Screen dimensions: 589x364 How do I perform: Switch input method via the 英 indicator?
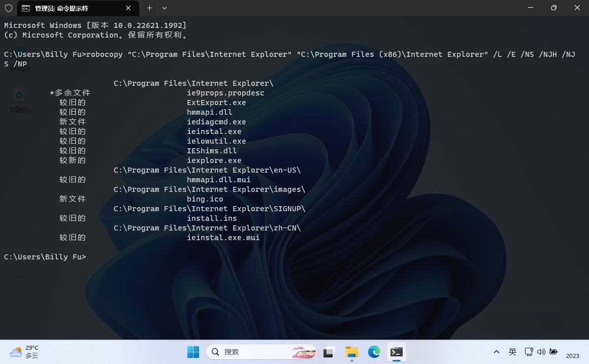512,352
